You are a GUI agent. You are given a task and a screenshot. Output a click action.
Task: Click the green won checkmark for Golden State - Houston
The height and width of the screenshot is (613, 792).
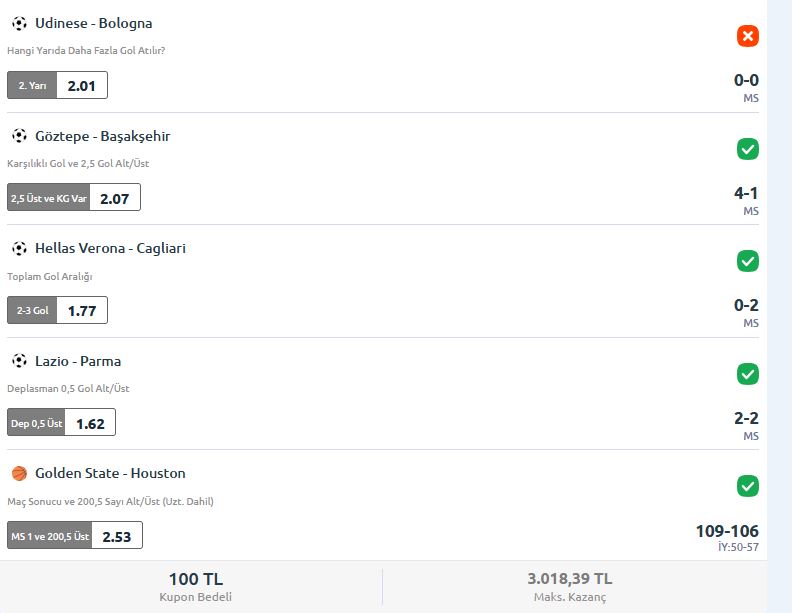[748, 486]
